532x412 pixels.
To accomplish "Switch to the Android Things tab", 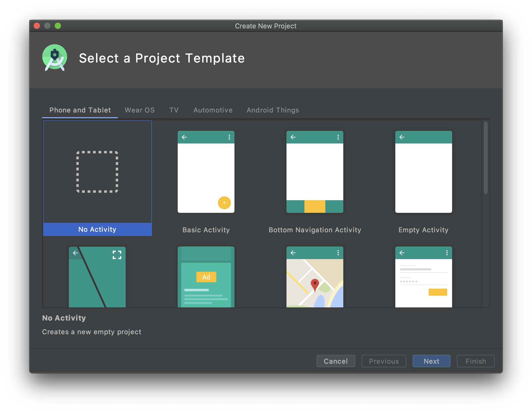I will (x=273, y=110).
